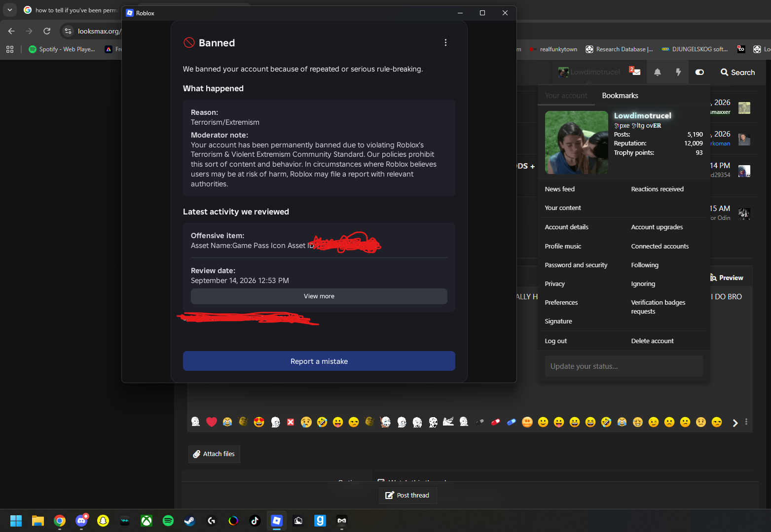The width and height of the screenshot is (771, 532).
Task: Click the Preview button in the editor
Action: (x=727, y=278)
